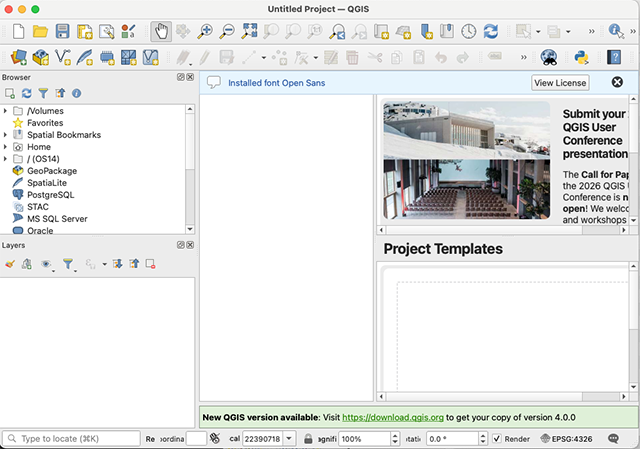The image size is (640, 449).
Task: Open the Layers filter legend dropdown
Action: coord(69,265)
